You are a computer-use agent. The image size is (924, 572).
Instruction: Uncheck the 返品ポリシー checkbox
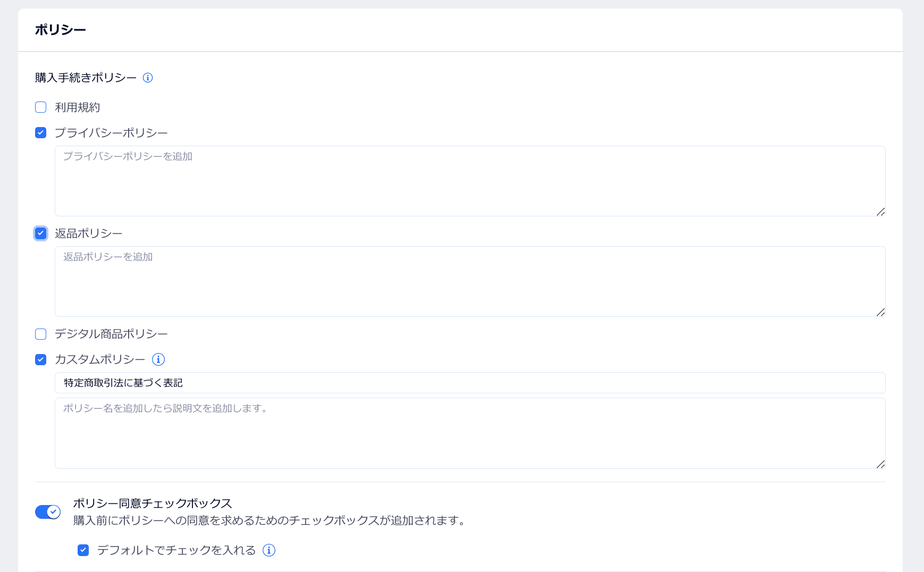pos(41,233)
